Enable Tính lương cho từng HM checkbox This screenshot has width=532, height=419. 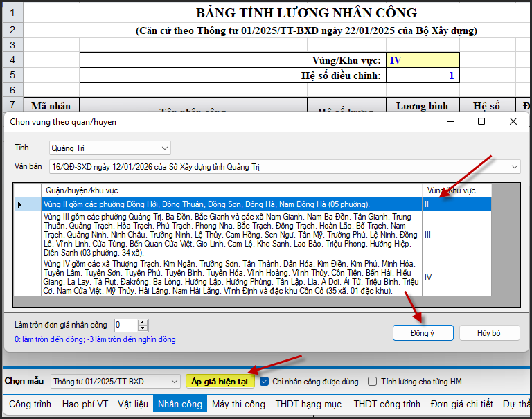click(x=373, y=382)
